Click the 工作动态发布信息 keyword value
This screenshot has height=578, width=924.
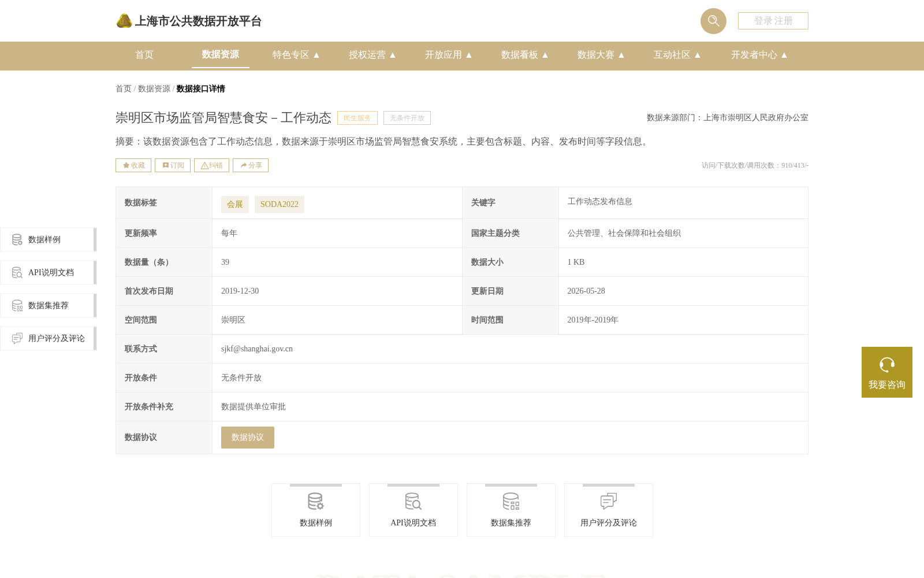point(600,202)
